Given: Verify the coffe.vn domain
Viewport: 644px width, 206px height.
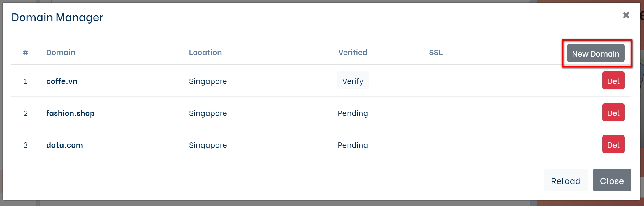Looking at the screenshot, I should coord(353,81).
